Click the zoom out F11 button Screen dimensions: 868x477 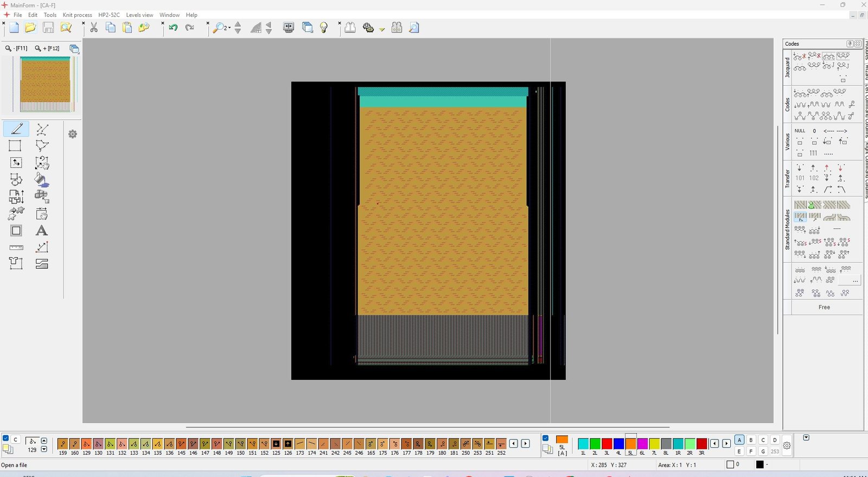click(x=16, y=48)
